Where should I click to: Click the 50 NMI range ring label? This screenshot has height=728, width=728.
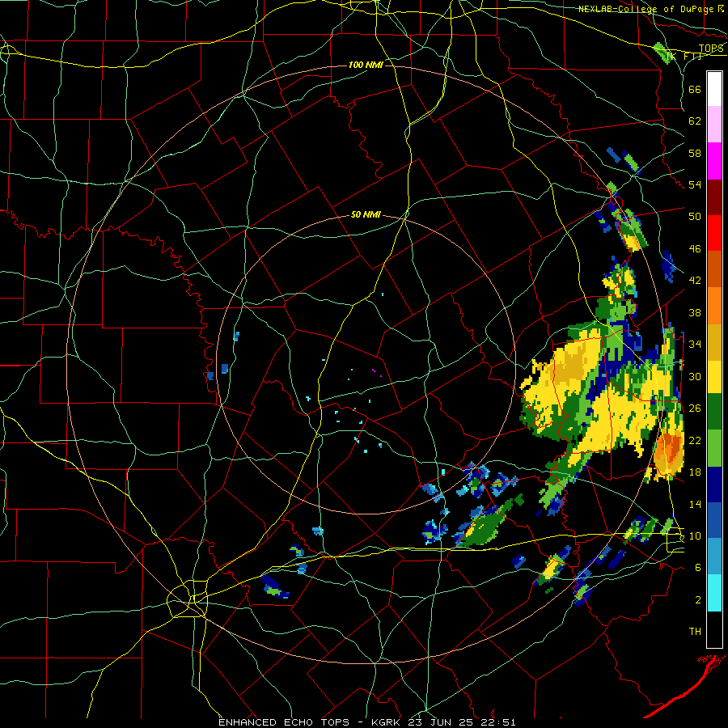click(366, 214)
